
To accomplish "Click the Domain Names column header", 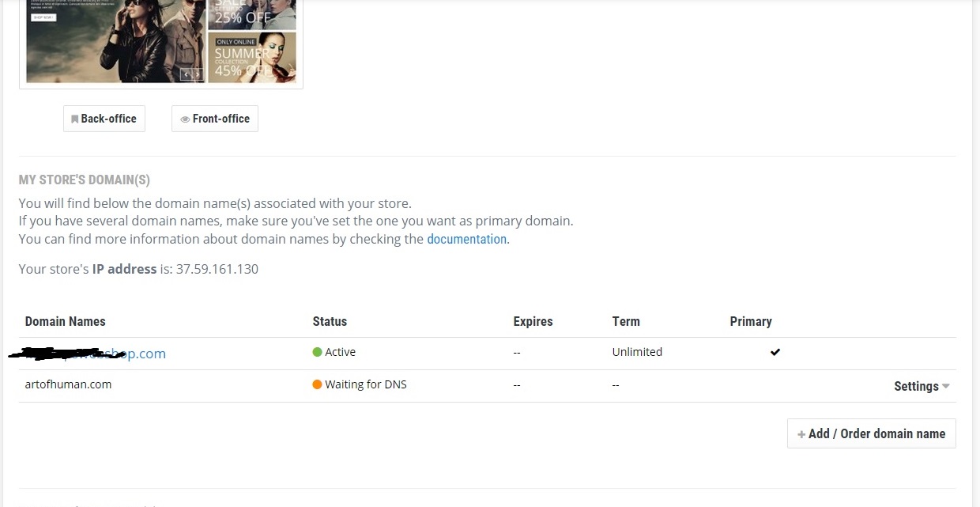I will coord(65,321).
